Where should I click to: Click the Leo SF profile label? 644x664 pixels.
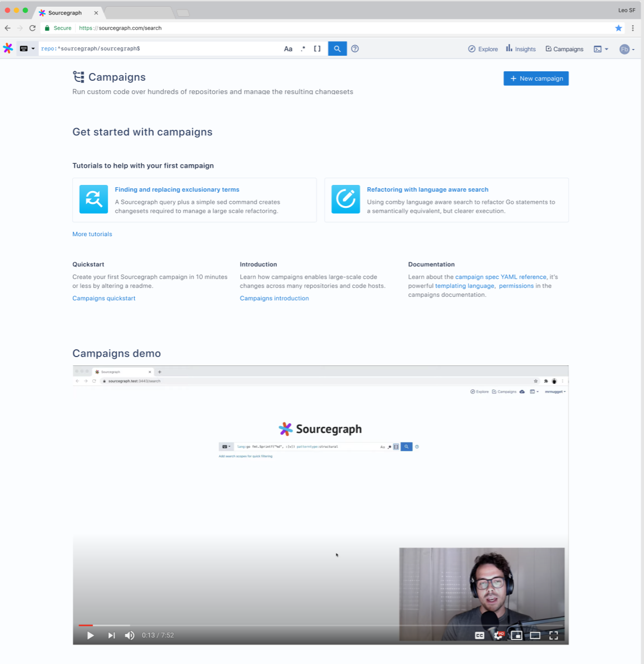(x=627, y=10)
